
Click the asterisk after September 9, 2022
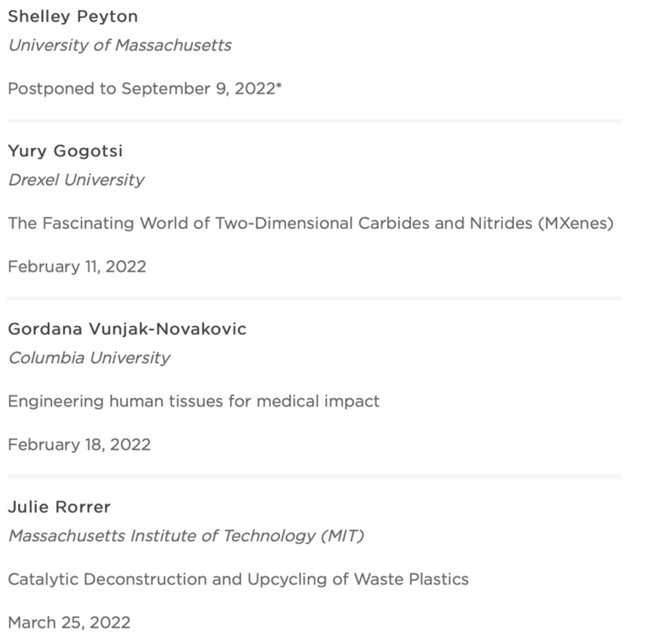click(278, 86)
